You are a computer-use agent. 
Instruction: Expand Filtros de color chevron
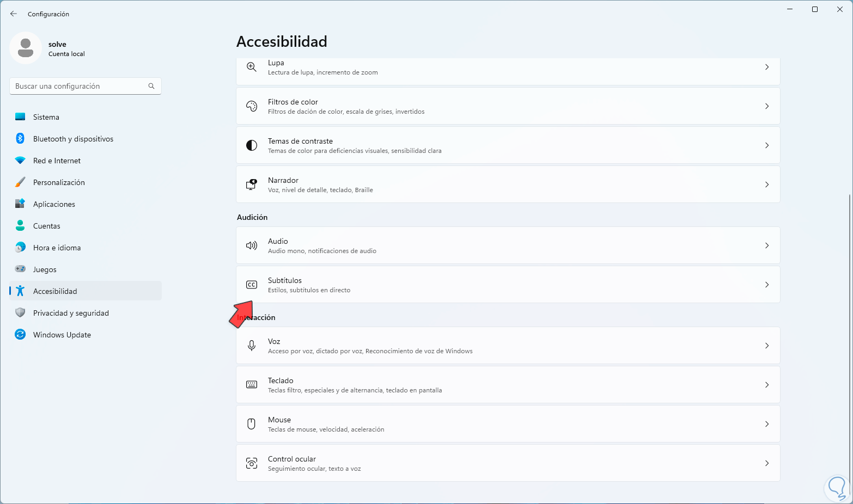pos(767,106)
